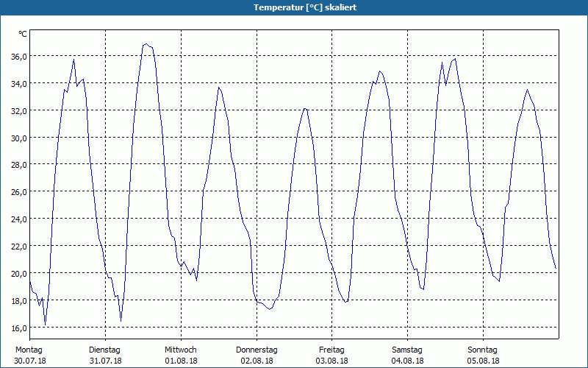Screen dimensions: 588x368
Task: Click the date 31.07.18
Action: (x=106, y=361)
